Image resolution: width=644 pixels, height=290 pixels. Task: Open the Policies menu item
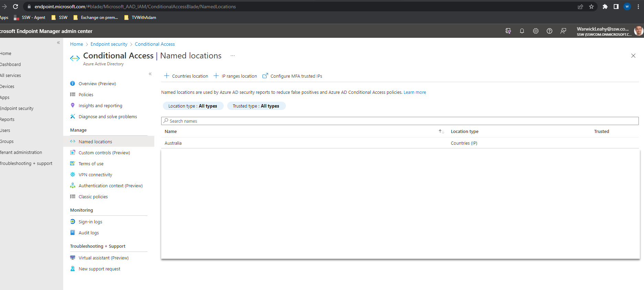click(x=86, y=94)
